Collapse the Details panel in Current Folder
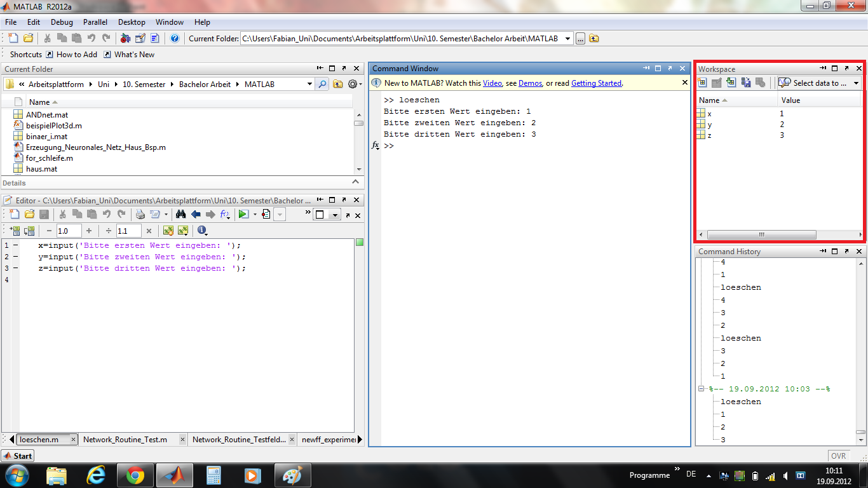Screen dimensions: 868x488 pos(356,182)
